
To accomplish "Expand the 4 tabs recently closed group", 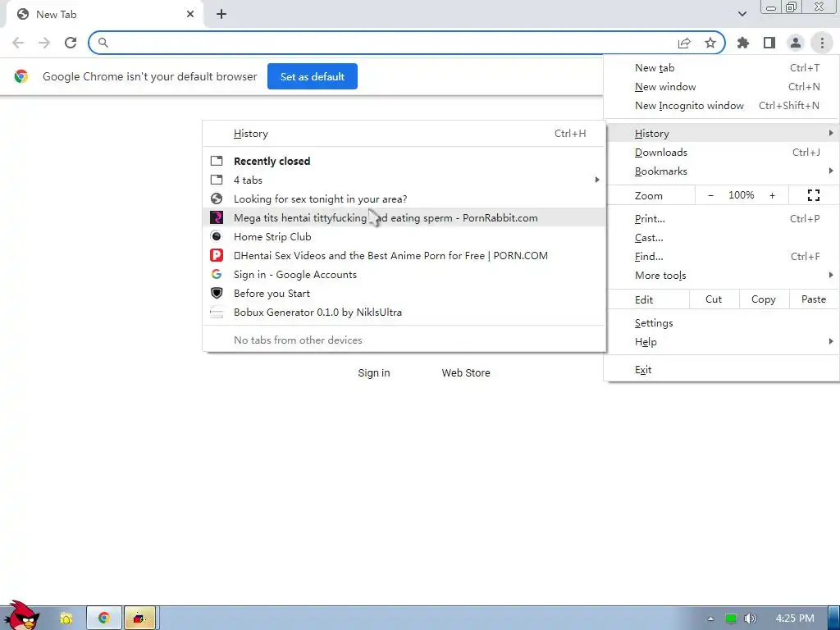I will (404, 180).
